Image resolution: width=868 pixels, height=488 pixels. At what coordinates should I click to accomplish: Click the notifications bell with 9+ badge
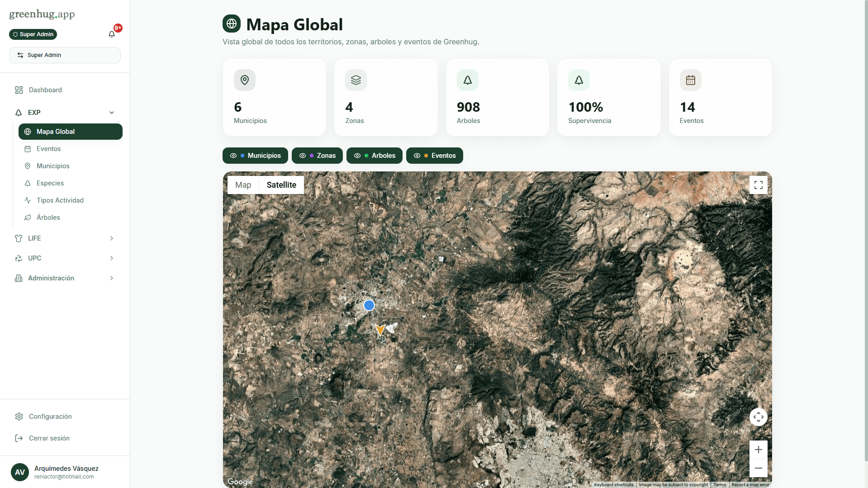(x=111, y=34)
